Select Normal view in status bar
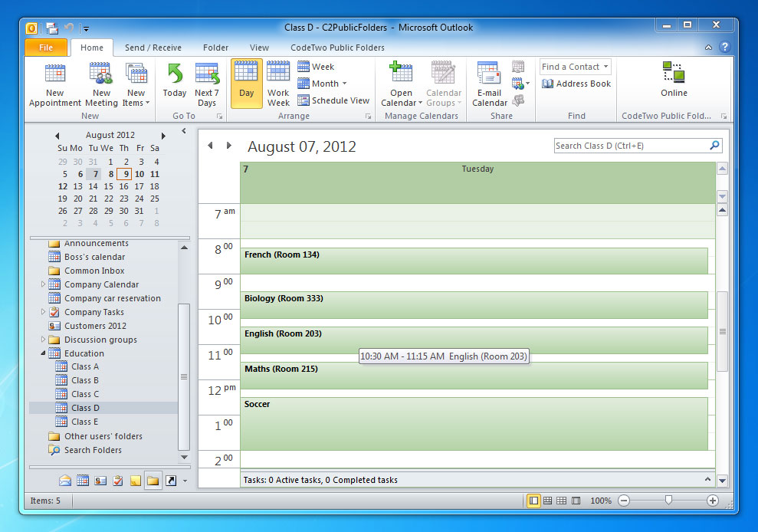The image size is (758, 532). [x=533, y=501]
